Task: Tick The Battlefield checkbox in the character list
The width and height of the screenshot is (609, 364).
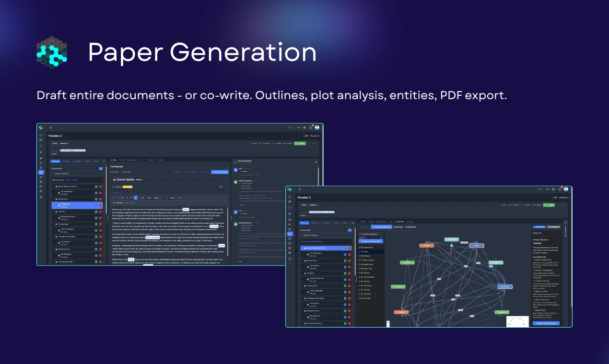Action: [360, 277]
